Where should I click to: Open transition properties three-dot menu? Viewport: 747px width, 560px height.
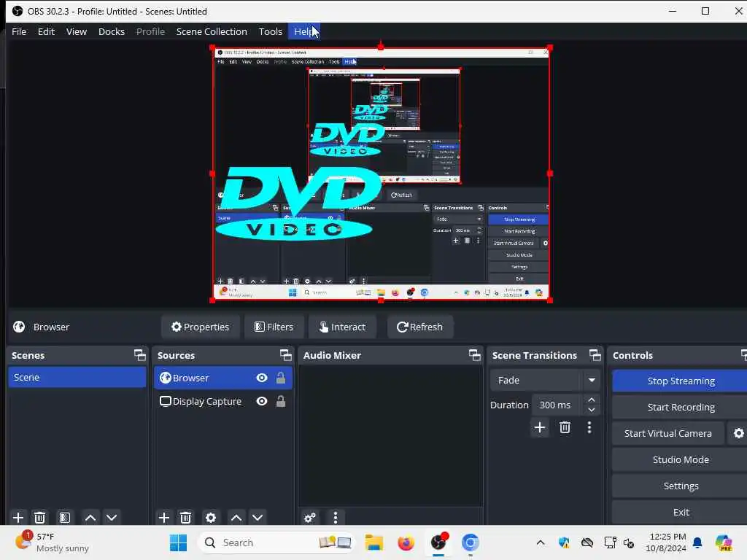point(589,427)
